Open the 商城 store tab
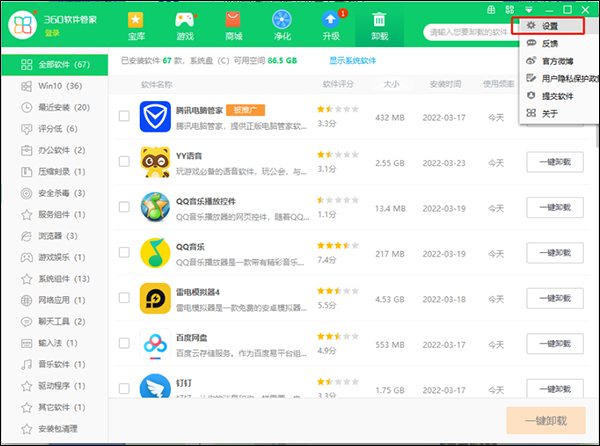600x446 pixels. tap(233, 26)
